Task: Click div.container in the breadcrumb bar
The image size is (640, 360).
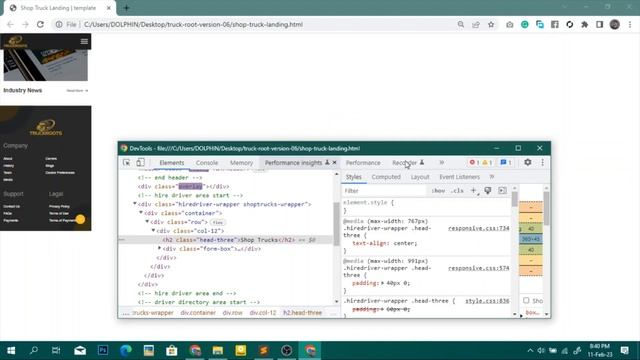Action: coord(198,313)
